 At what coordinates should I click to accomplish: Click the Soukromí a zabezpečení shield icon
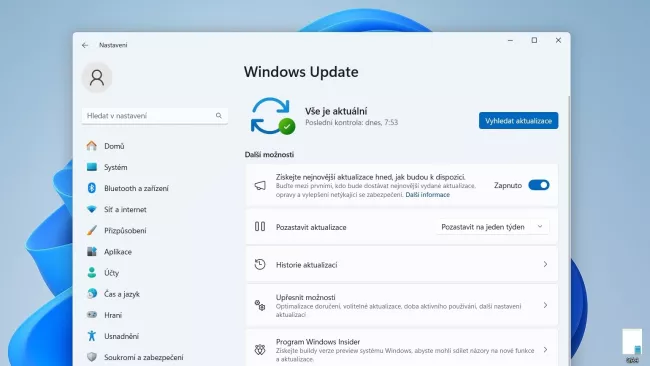92,357
